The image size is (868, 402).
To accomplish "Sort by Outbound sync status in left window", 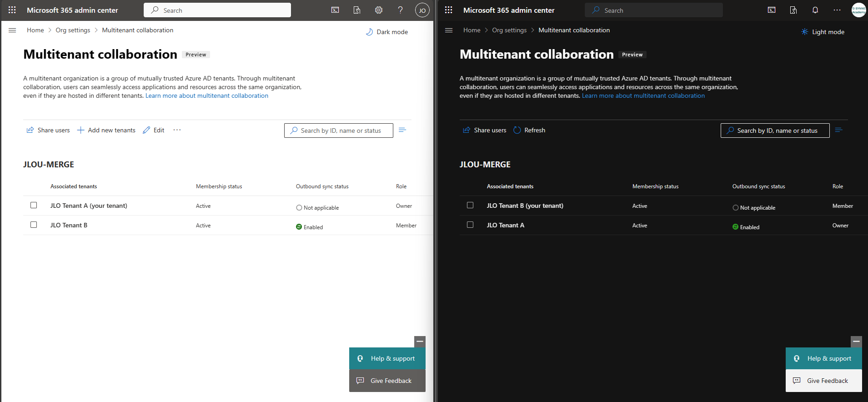I will point(322,186).
